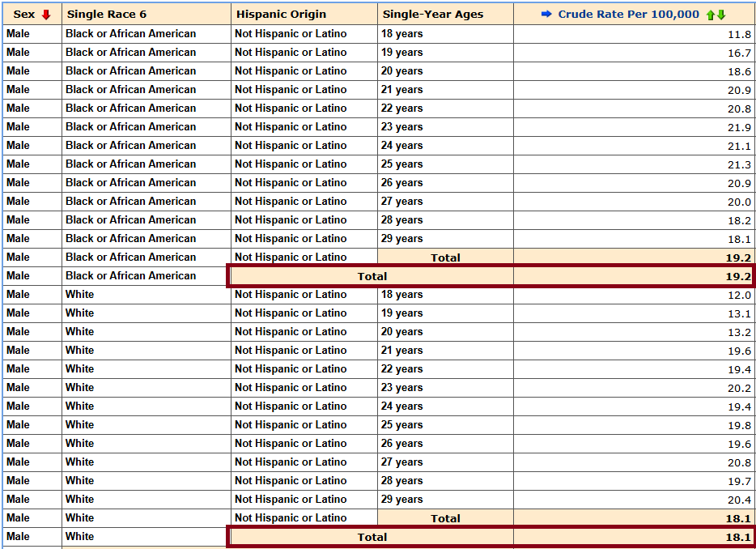The height and width of the screenshot is (549, 756).
Task: Select the 19.8 crude rate value
Action: (739, 425)
